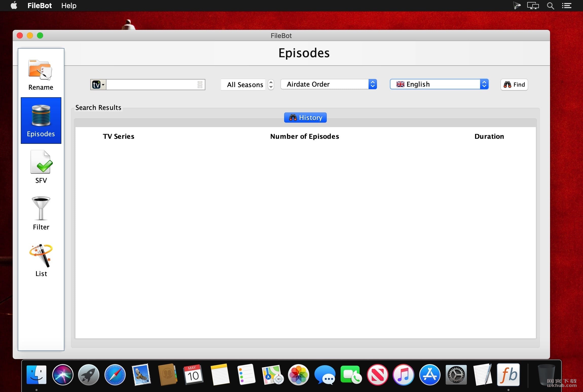The width and height of the screenshot is (583, 392).
Task: Click the bird-shaped menu bar icon
Action: [x=517, y=6]
